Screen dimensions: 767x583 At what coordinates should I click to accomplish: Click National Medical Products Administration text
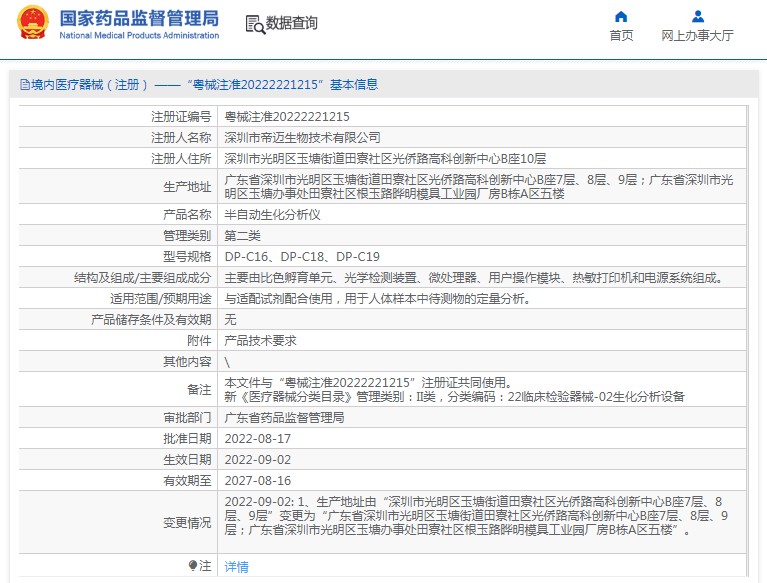pos(139,35)
